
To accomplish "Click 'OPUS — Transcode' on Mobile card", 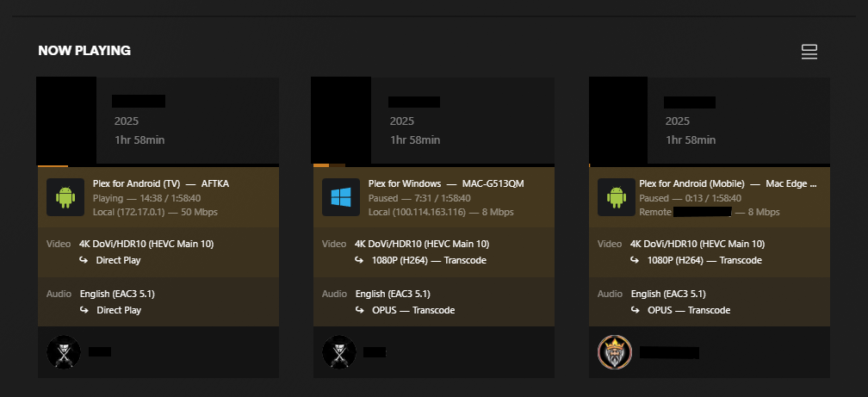I will tap(689, 310).
